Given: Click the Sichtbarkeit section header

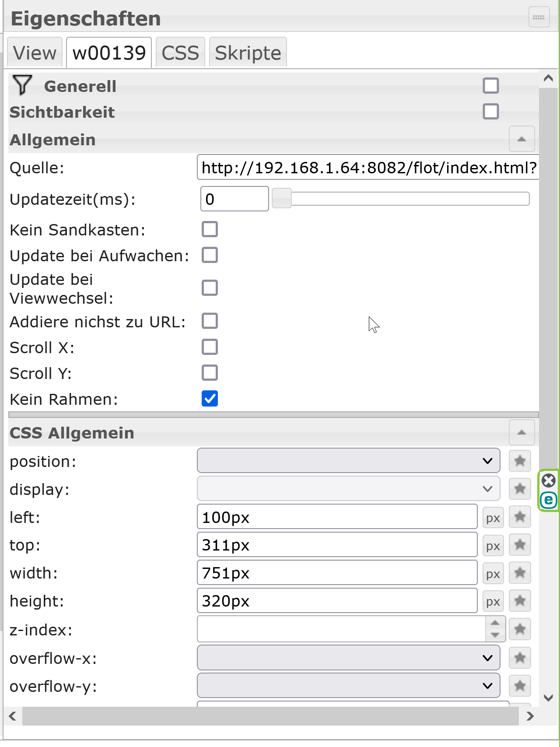Looking at the screenshot, I should [62, 112].
